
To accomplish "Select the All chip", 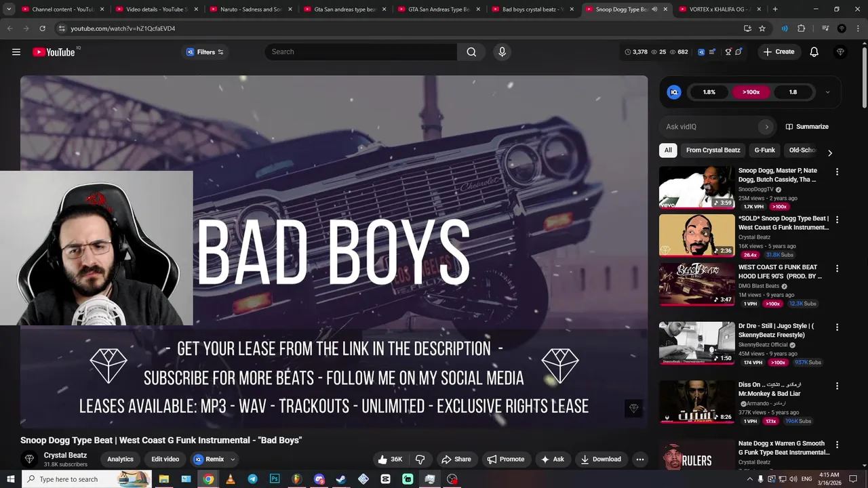I will pos(668,150).
